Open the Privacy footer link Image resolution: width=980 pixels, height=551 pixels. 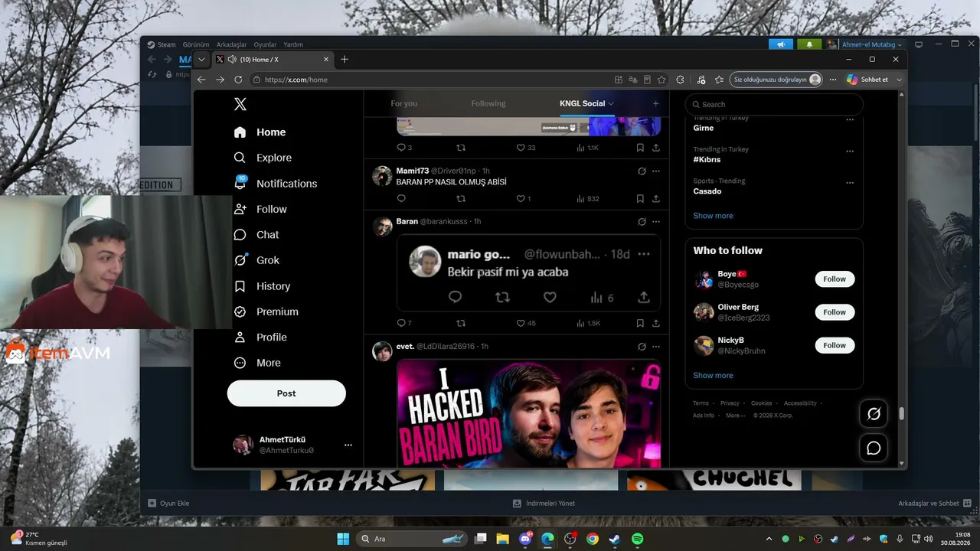[x=730, y=403]
